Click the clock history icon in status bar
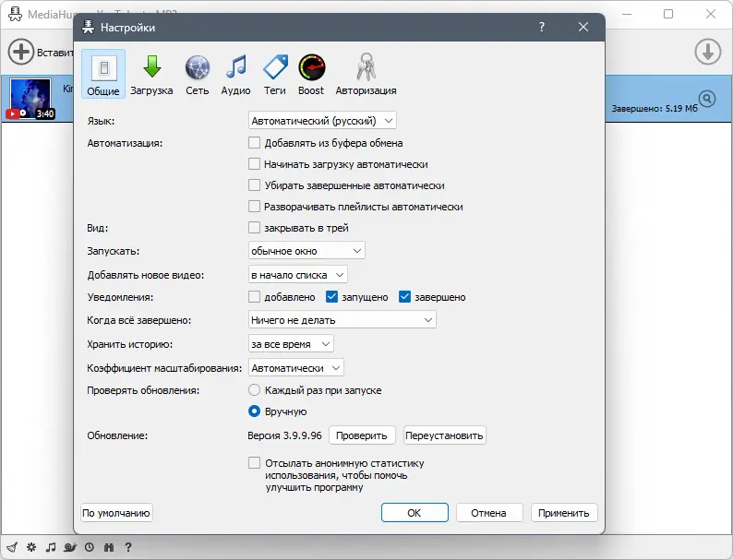Viewport: 733px width, 560px height. click(x=90, y=547)
